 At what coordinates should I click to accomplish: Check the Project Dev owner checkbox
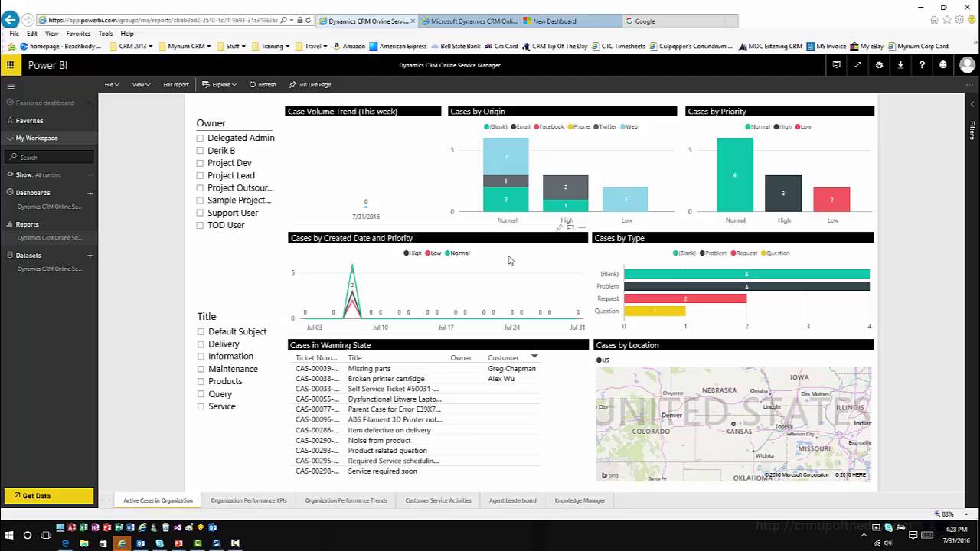click(x=201, y=163)
